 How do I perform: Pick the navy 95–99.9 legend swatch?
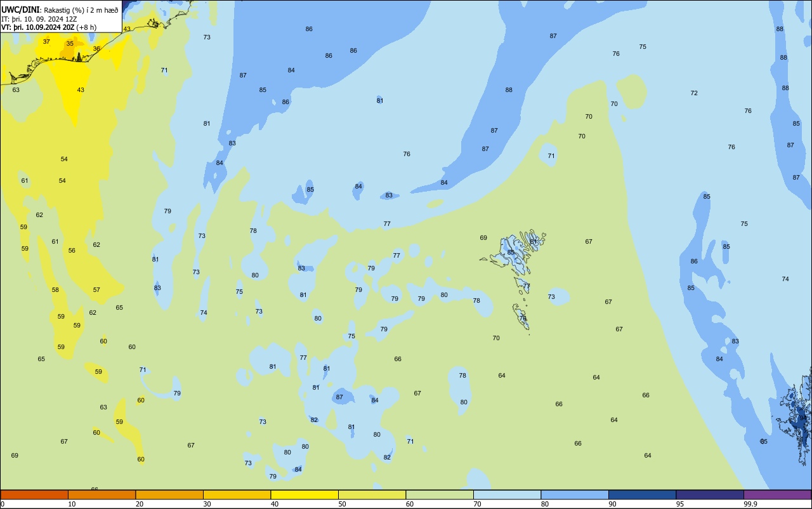(x=710, y=494)
